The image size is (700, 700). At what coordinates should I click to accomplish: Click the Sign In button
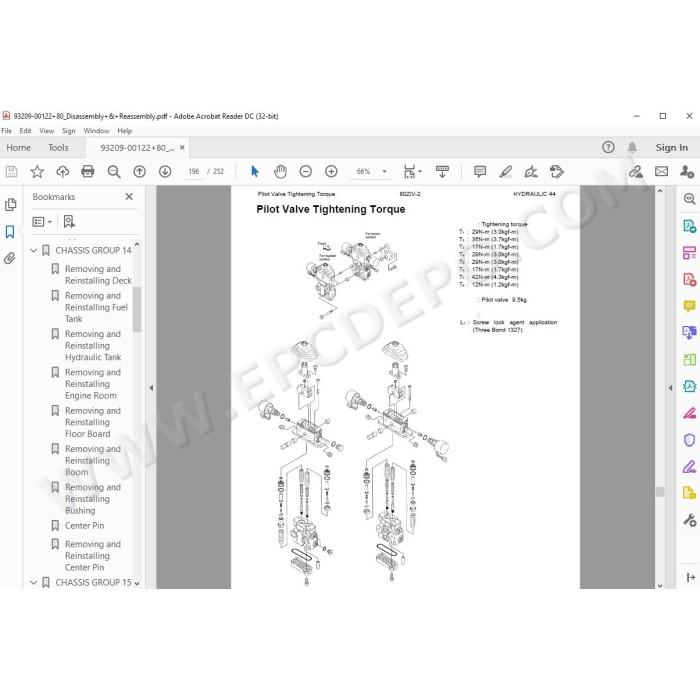tap(671, 147)
